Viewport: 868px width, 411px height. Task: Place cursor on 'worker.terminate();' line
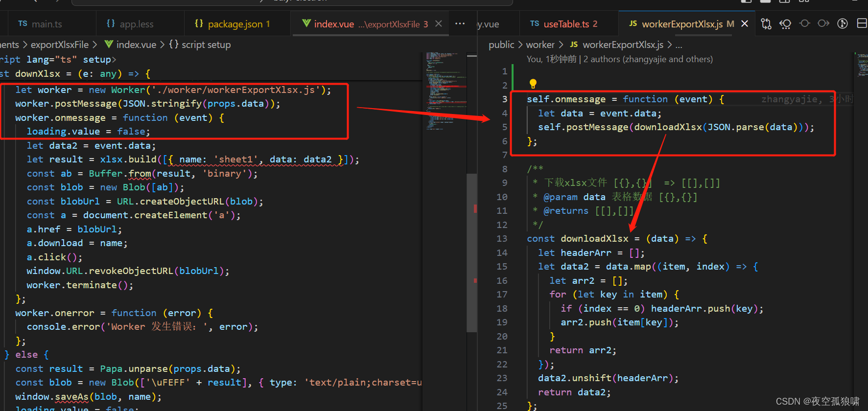pos(80,285)
